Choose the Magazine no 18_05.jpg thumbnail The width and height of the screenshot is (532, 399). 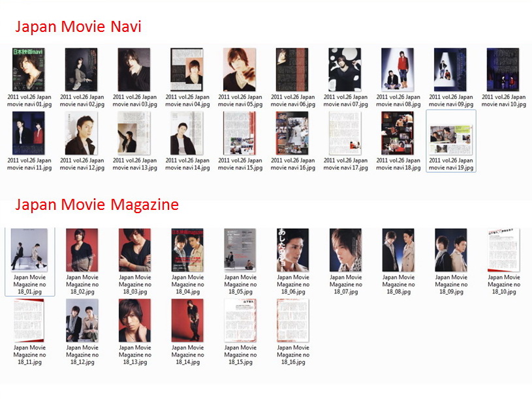coord(240,250)
